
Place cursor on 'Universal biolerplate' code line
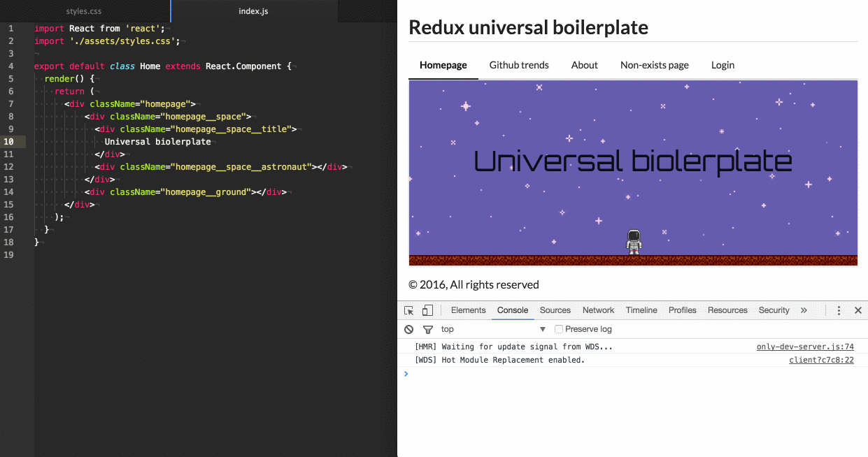click(x=157, y=142)
